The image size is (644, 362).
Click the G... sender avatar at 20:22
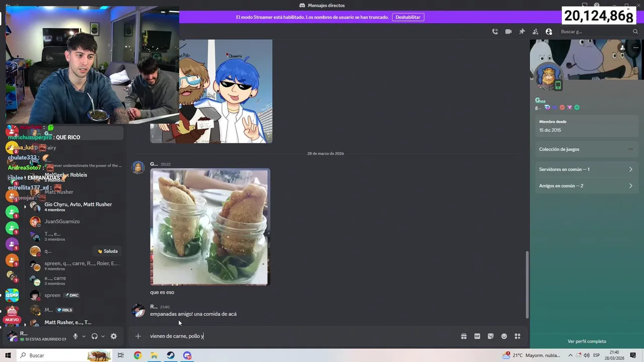pos(138,168)
